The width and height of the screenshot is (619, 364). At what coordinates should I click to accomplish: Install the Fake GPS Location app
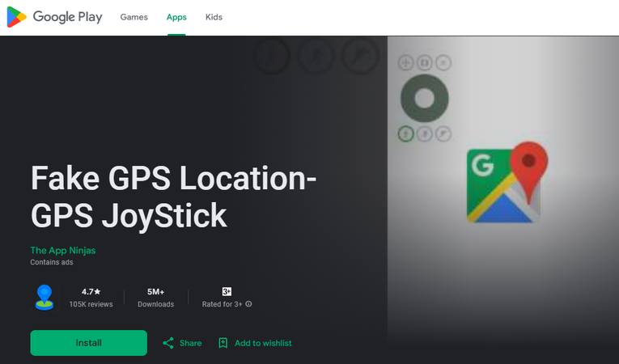coord(89,343)
